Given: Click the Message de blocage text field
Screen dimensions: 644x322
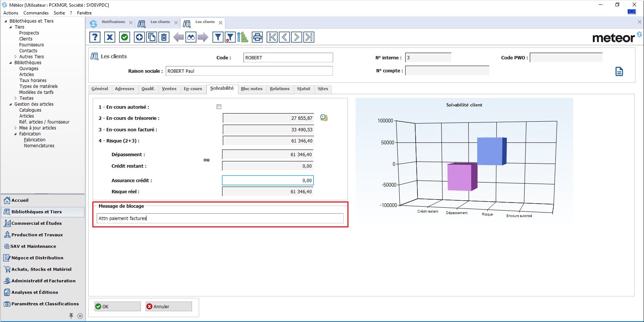Looking at the screenshot, I should (x=220, y=218).
